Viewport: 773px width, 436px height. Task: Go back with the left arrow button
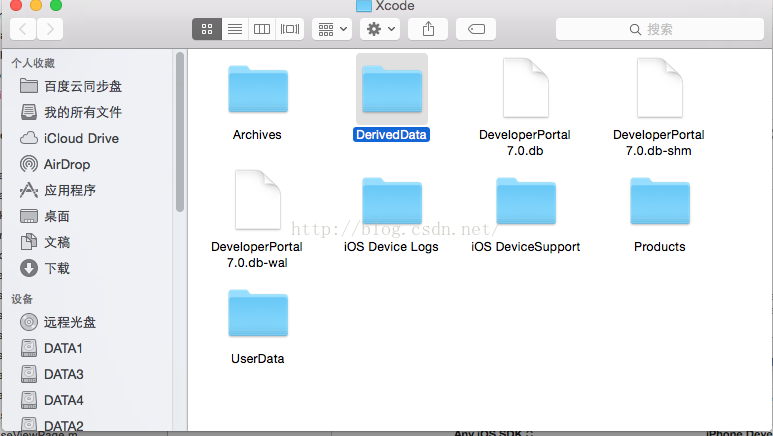23,29
